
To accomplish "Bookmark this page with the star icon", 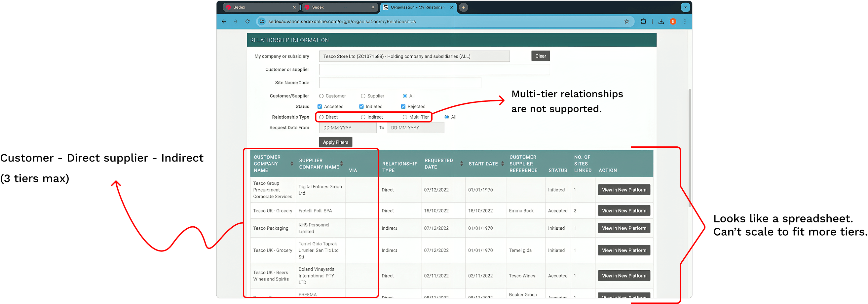I will point(626,21).
